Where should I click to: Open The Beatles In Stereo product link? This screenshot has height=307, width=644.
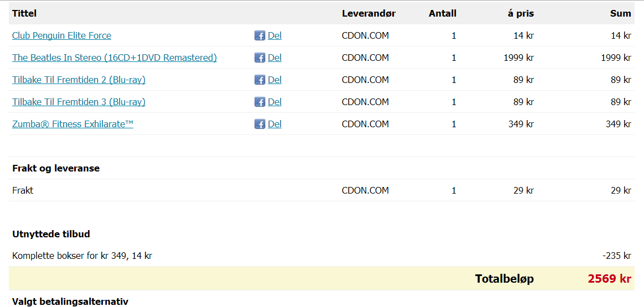(115, 58)
